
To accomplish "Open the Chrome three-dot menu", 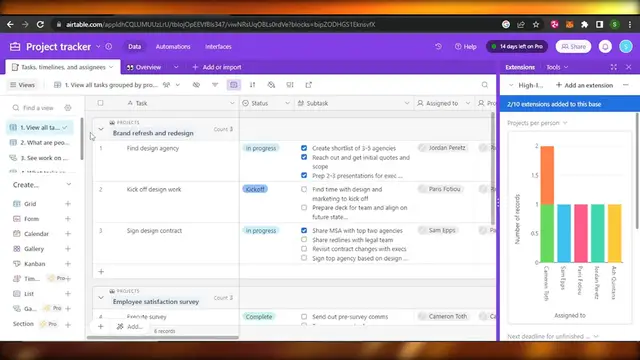I will pos(630,24).
